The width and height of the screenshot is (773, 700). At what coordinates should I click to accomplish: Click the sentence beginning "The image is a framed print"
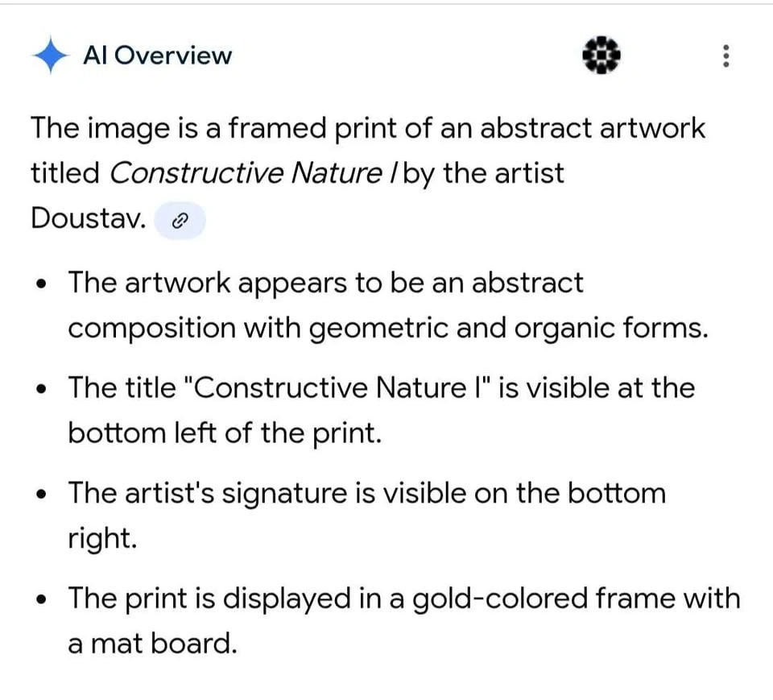[367, 128]
